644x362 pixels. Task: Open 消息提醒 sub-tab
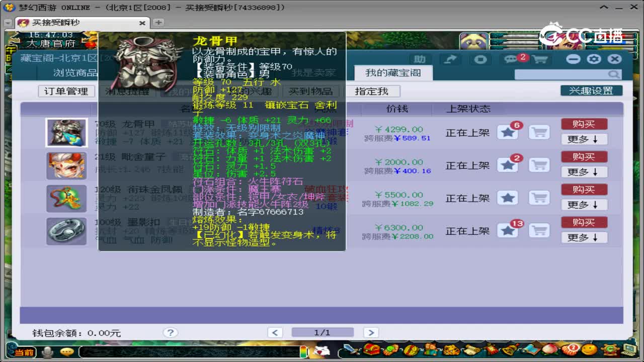coord(127,91)
